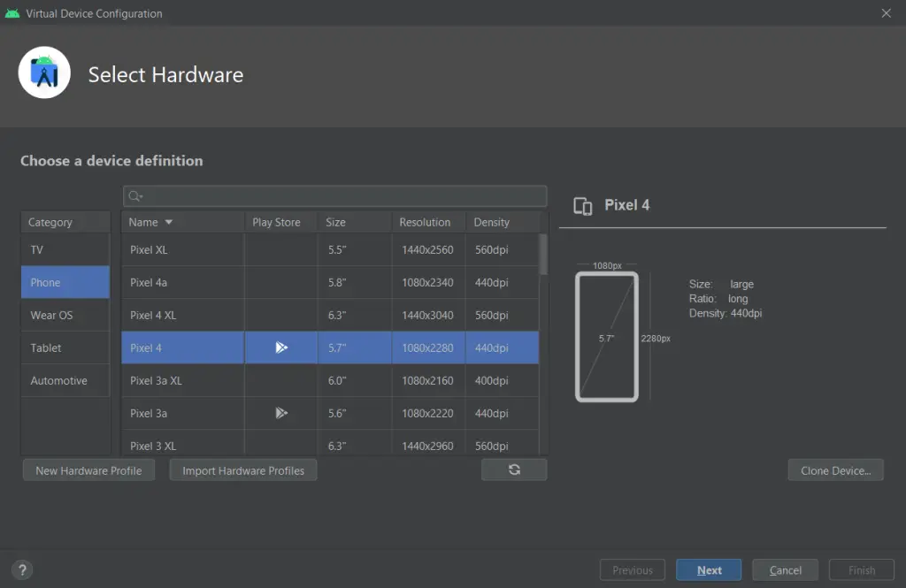
Task: Click the 6.0" size cell
Action: [x=355, y=380]
